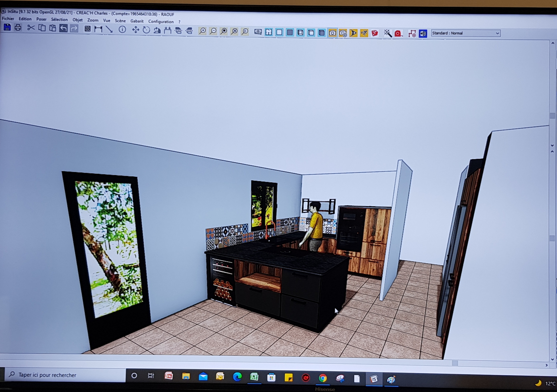557x392 pixels.
Task: Click the camera photo render icon
Action: [332, 33]
